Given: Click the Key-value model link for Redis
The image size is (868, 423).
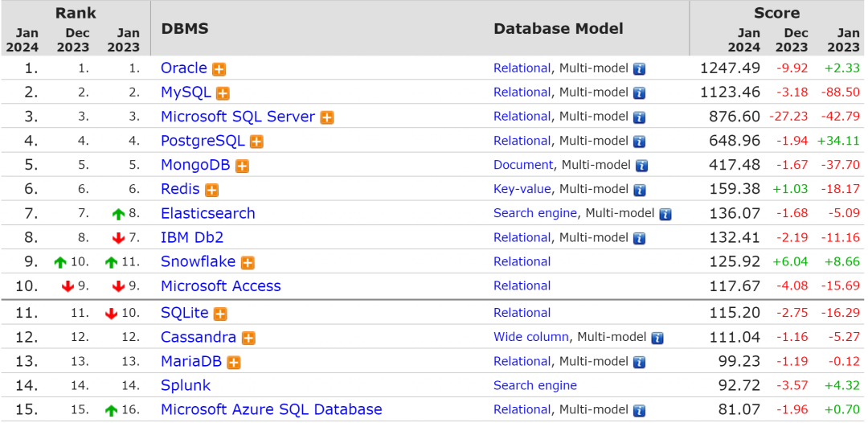Looking at the screenshot, I should [522, 189].
